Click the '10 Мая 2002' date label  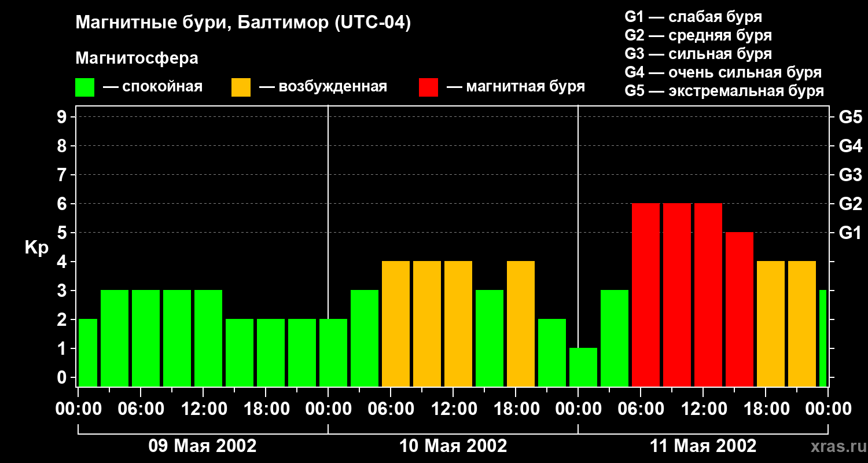pyautogui.click(x=453, y=446)
